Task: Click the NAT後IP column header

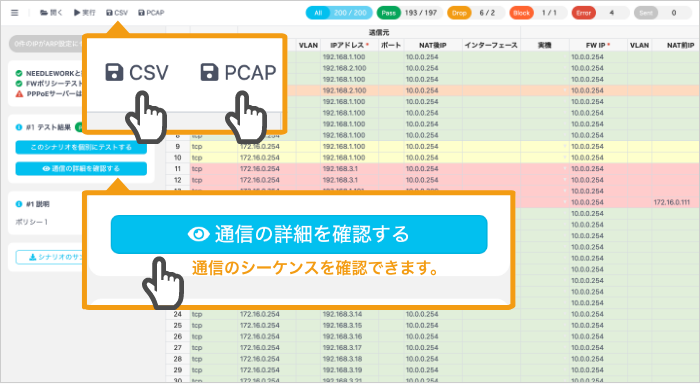Action: click(433, 46)
